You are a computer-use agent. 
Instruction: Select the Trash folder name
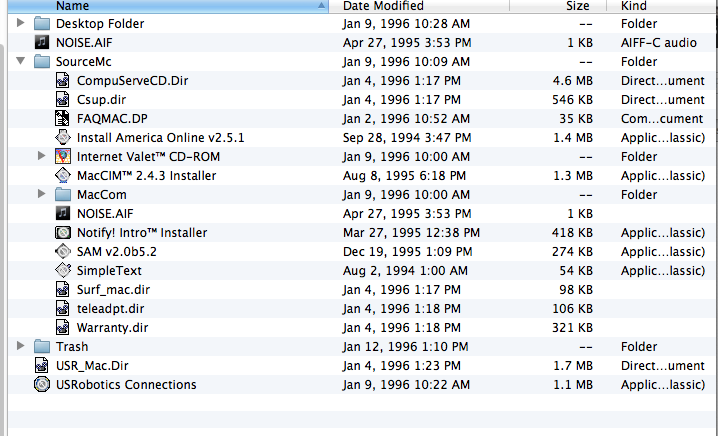(x=72, y=347)
